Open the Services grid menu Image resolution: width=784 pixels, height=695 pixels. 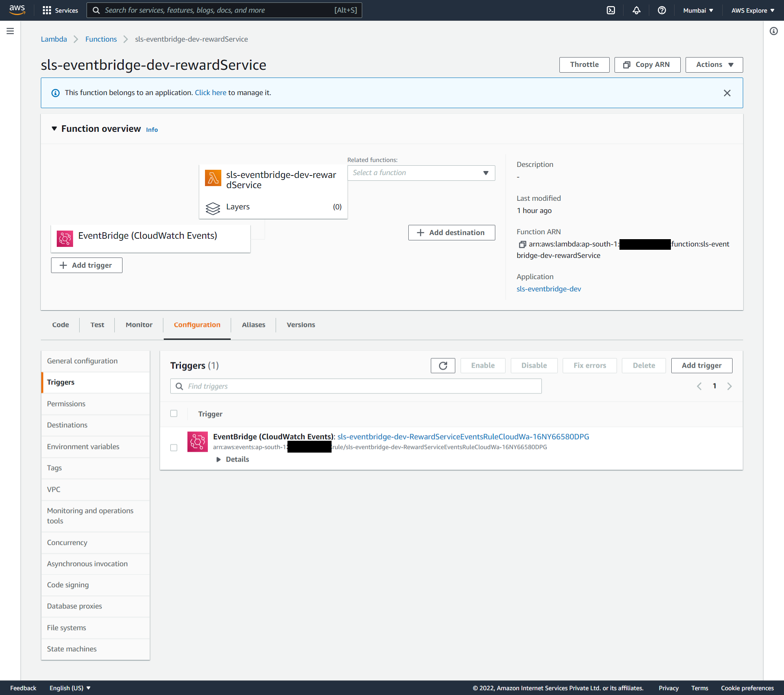click(x=60, y=10)
